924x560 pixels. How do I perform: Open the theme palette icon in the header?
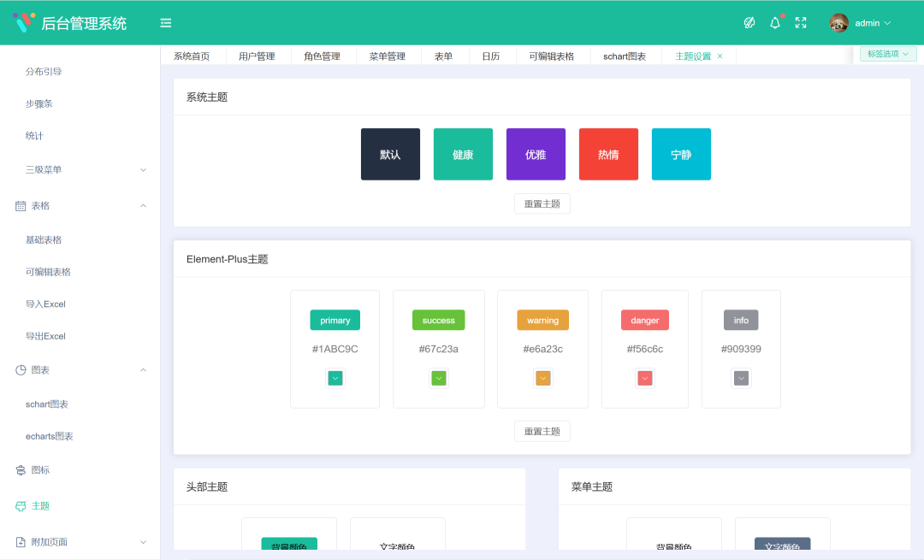749,22
